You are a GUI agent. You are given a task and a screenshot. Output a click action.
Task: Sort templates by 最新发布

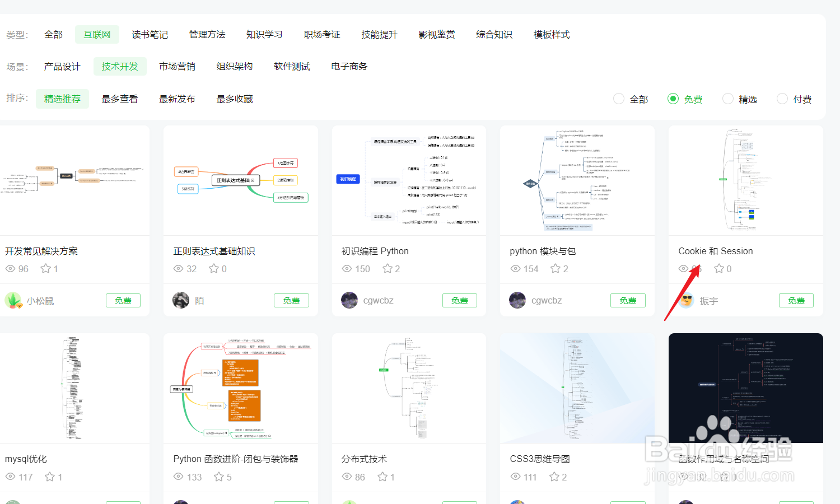coord(177,99)
